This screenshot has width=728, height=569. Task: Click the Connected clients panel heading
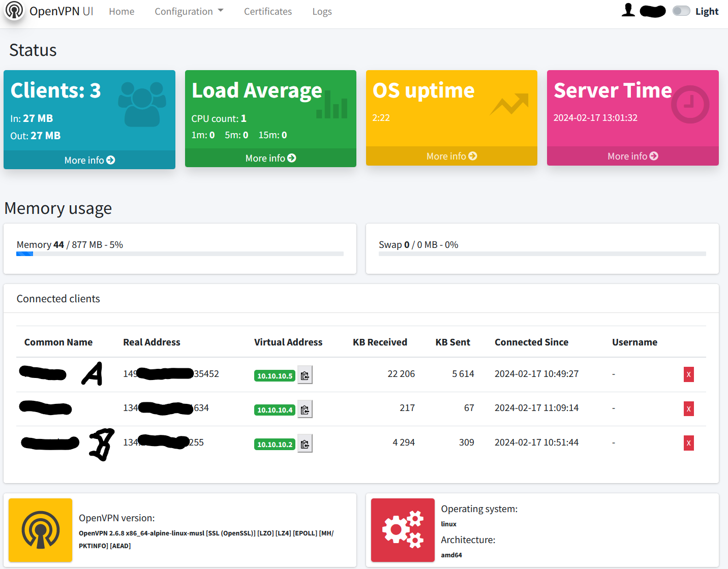point(58,299)
